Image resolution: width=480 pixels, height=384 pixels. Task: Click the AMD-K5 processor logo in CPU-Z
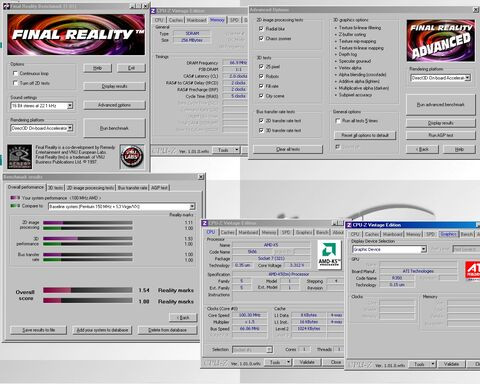(329, 254)
